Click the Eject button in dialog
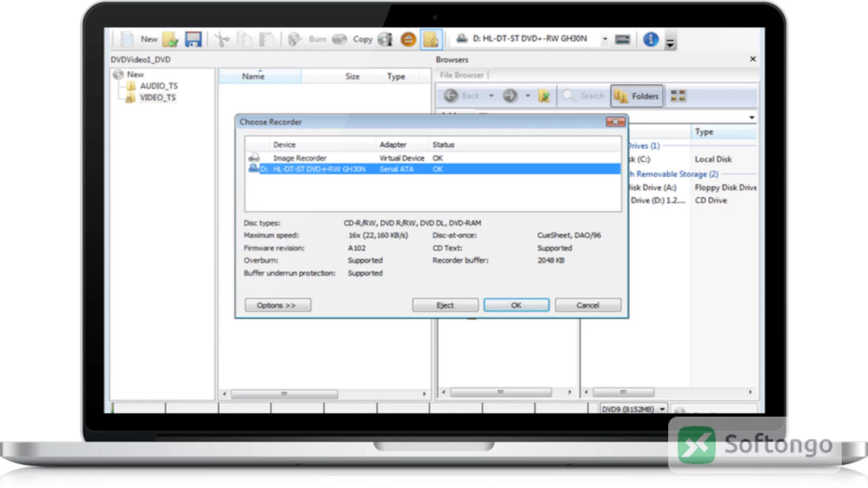Viewport: 868px width, 488px height. [445, 305]
